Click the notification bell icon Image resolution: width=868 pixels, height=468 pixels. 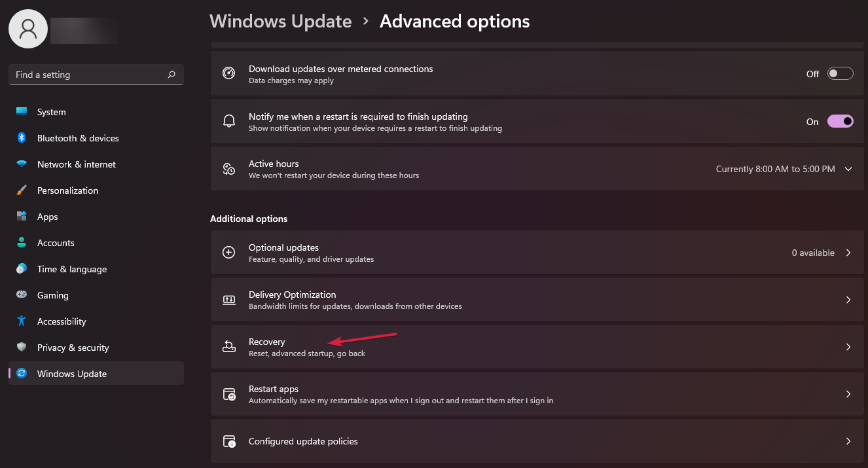click(x=228, y=120)
